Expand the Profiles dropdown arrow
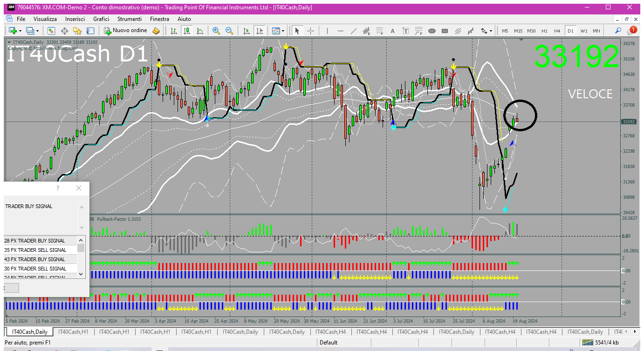644x351 pixels. pyautogui.click(x=38, y=31)
